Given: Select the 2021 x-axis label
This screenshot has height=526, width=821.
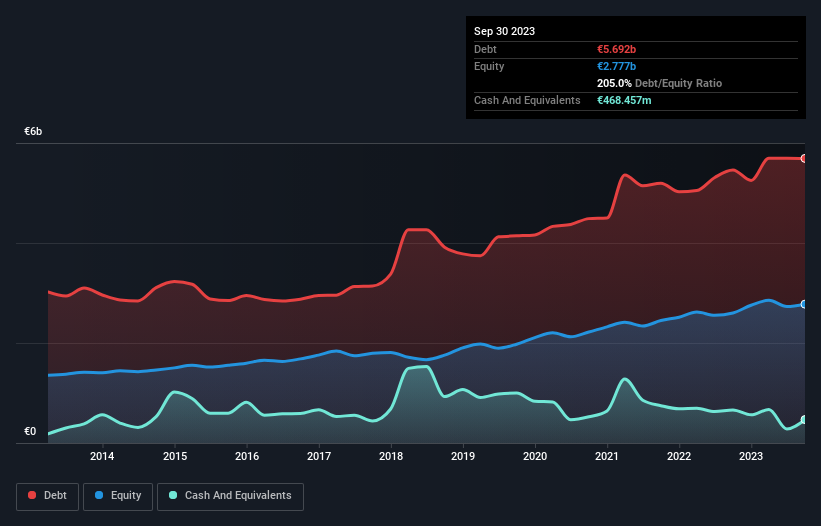Looking at the screenshot, I should (x=607, y=456).
